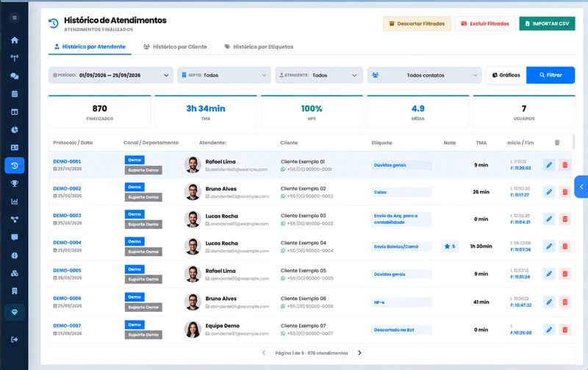Click the logout sidebar icon
The height and width of the screenshot is (370, 588).
point(14,340)
